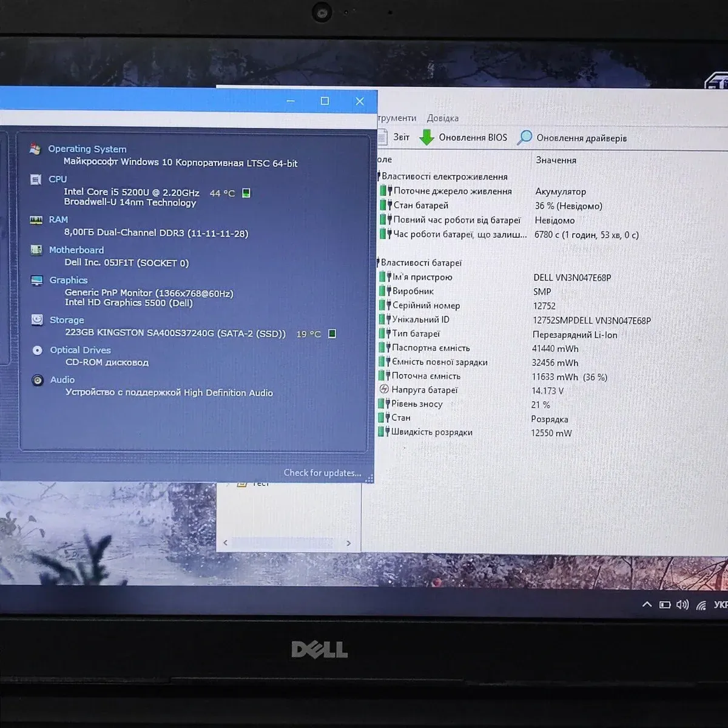The image size is (728, 728).
Task: Open the Motherboard section link
Action: [76, 250]
